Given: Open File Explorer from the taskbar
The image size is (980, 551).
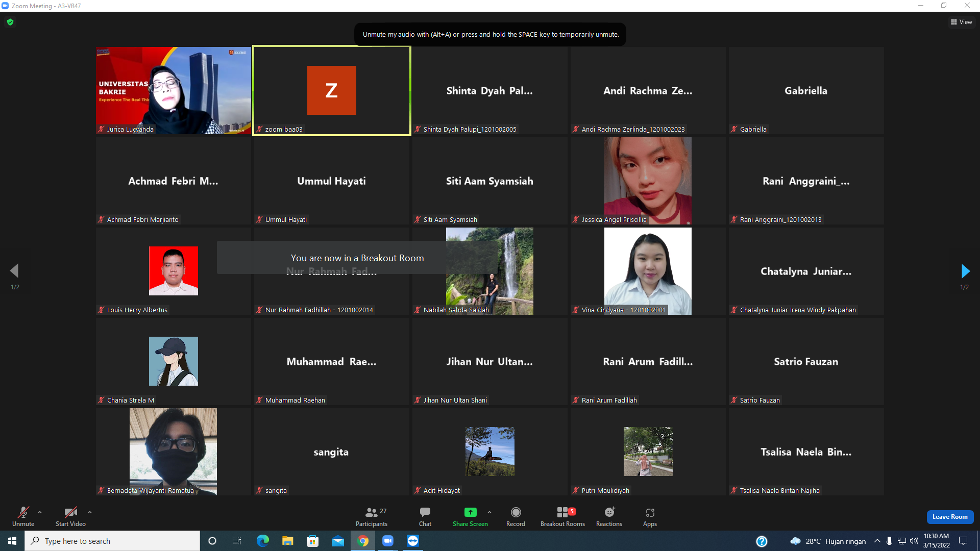Looking at the screenshot, I should 288,541.
